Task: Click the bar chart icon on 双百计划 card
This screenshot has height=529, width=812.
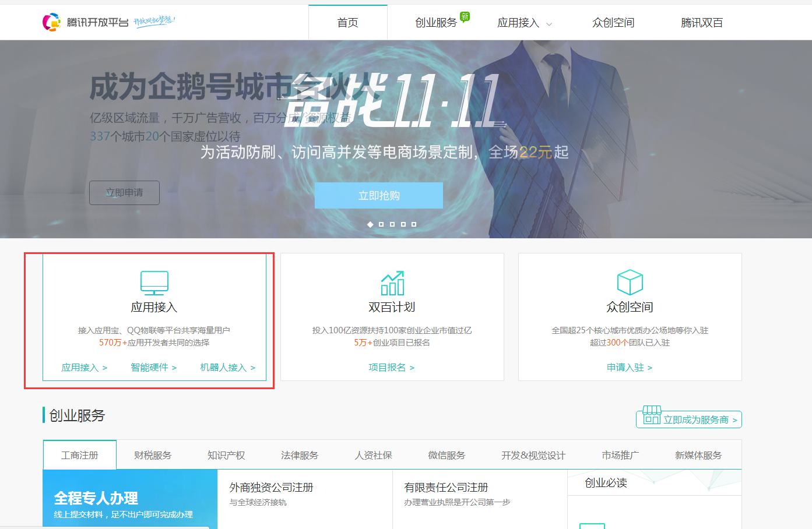Action: click(392, 283)
